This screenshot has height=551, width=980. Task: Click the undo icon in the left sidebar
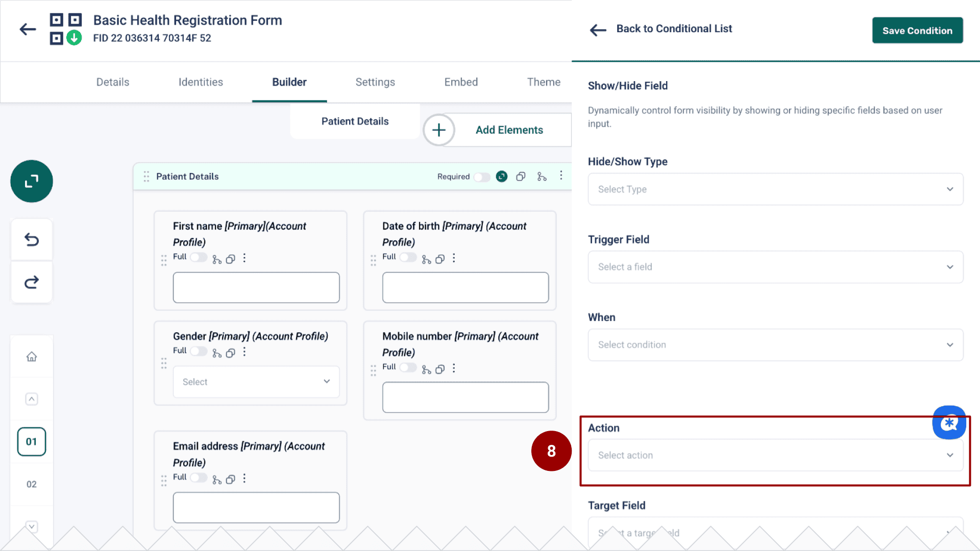point(31,239)
